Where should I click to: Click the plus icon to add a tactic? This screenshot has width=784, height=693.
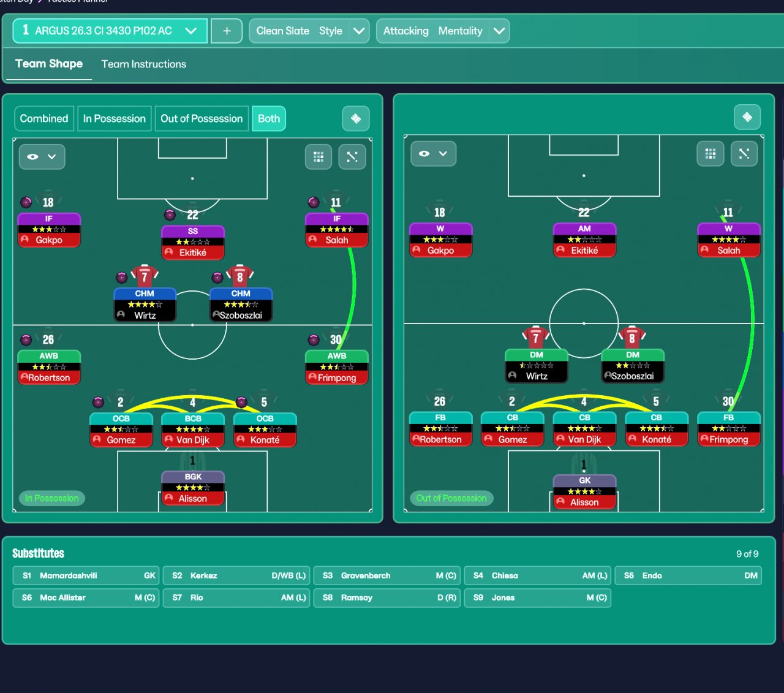pyautogui.click(x=227, y=31)
